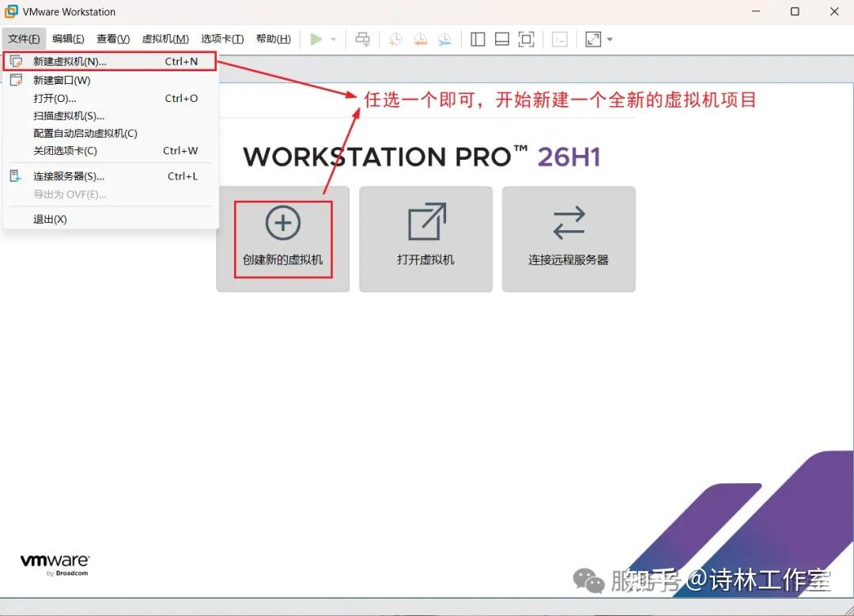Toggle the thumbnail bar view icon

pyautogui.click(x=501, y=40)
